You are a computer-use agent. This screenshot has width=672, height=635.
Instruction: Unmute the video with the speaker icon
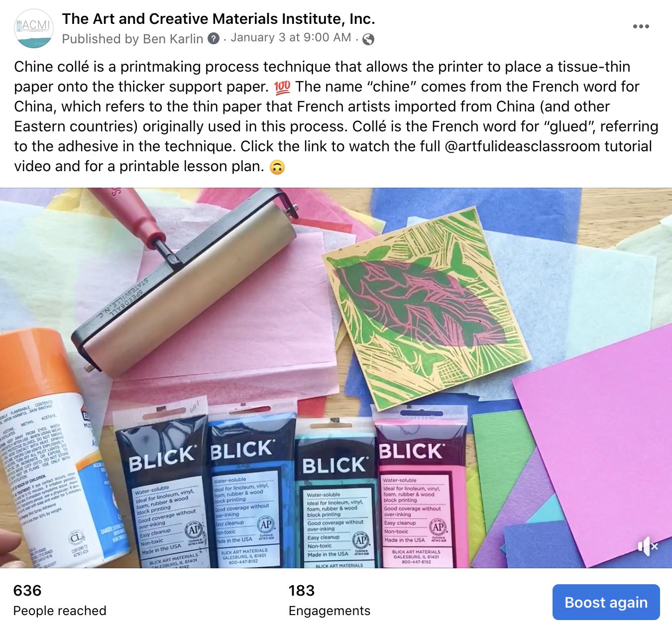[648, 546]
